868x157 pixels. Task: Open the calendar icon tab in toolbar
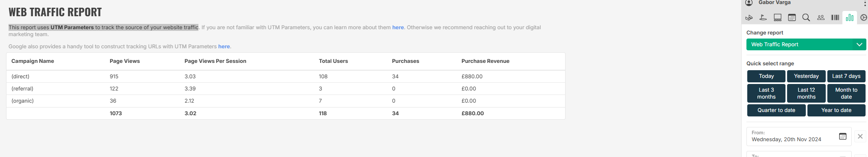pos(792,17)
